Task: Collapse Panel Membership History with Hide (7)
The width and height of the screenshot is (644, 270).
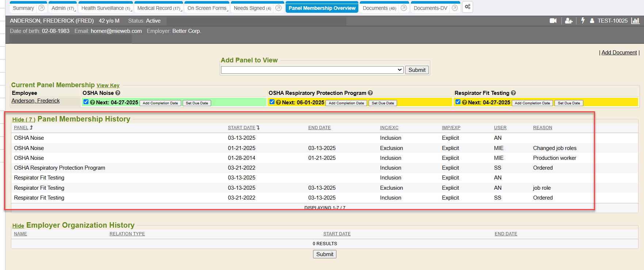Action: click(x=24, y=120)
